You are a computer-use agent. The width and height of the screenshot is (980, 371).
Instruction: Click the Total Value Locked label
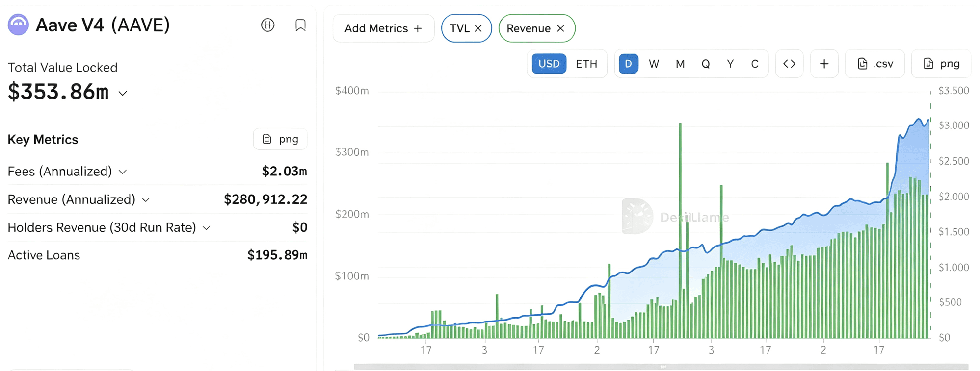click(63, 68)
